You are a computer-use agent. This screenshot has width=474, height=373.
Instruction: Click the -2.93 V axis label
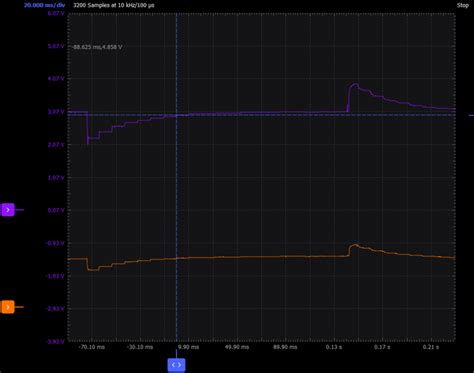point(55,308)
